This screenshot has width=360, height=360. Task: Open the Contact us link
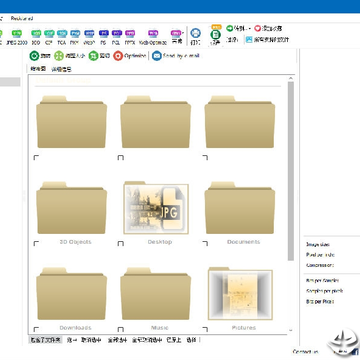coord(305,352)
